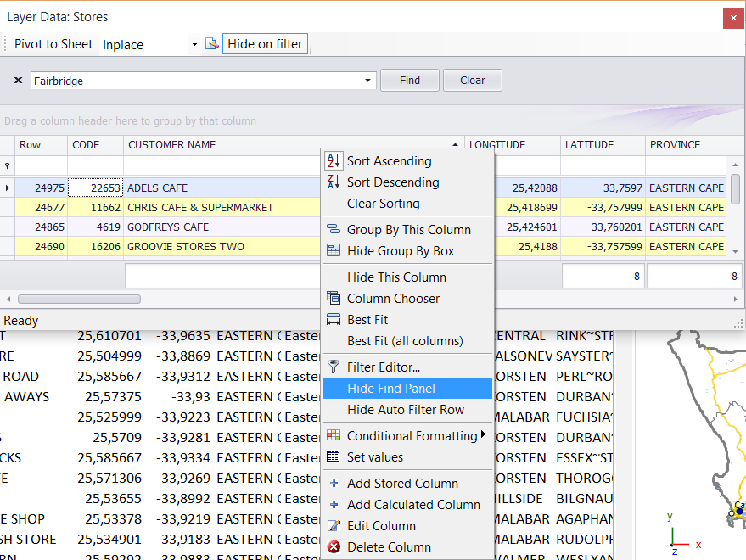Image resolution: width=746 pixels, height=560 pixels.
Task: Click the X to clear the Fairbridge filter
Action: click(17, 80)
